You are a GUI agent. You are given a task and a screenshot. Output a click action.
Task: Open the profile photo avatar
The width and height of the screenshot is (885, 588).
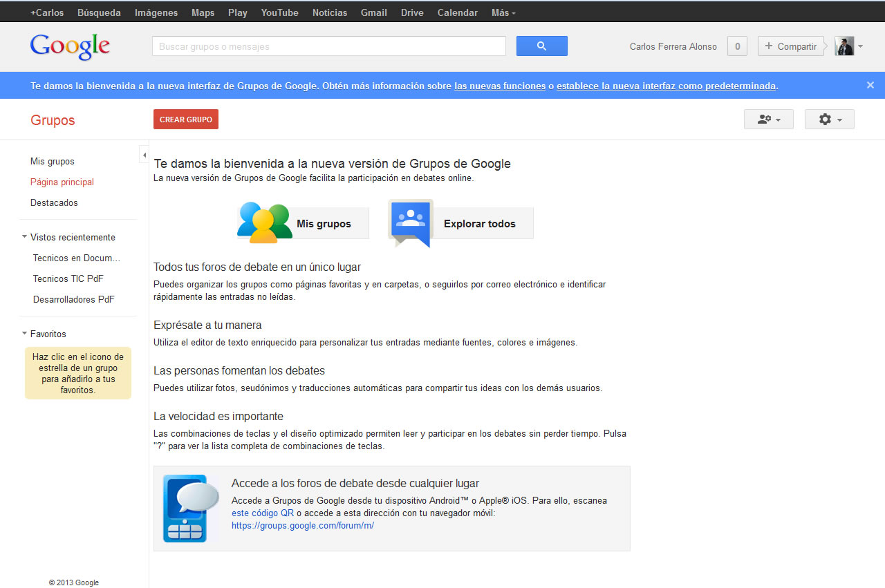[844, 46]
